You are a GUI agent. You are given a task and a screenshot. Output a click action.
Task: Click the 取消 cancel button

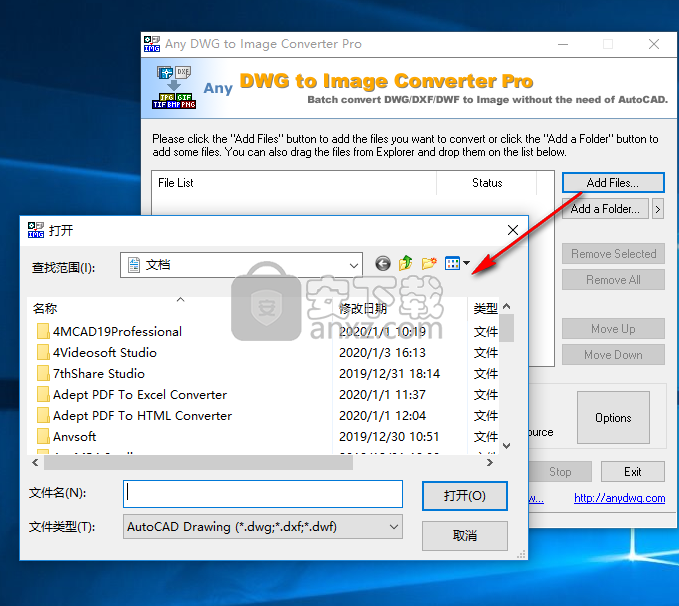point(465,536)
